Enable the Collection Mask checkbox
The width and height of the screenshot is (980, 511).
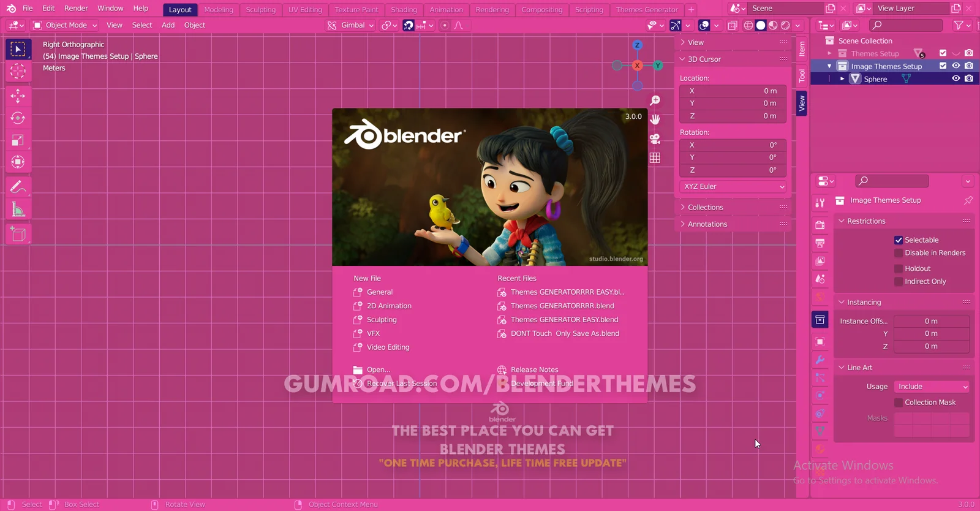tap(899, 403)
